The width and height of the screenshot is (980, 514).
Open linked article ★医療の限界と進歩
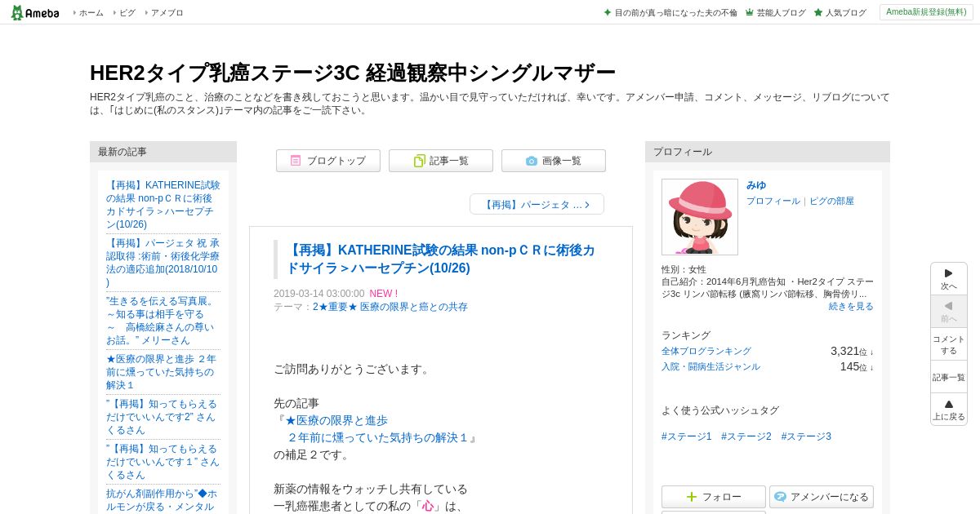(336, 420)
